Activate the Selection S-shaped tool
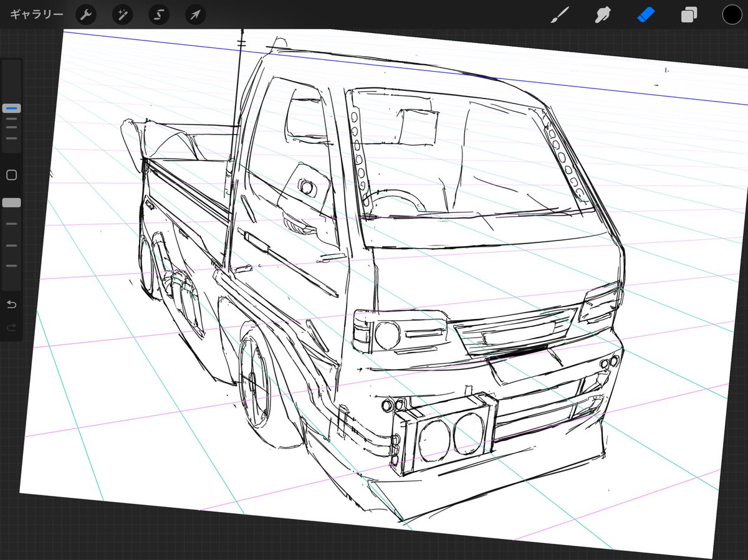 coord(159,14)
